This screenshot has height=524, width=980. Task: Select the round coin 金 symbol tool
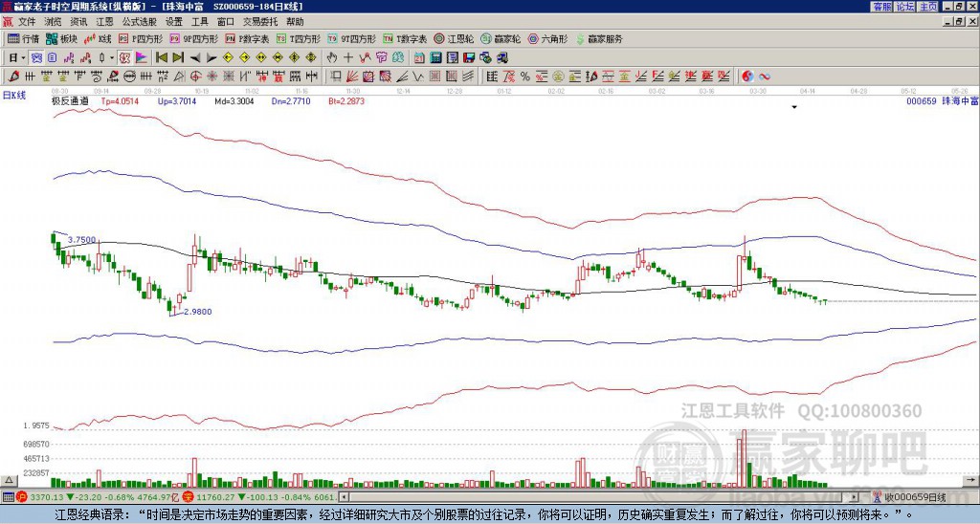pyautogui.click(x=558, y=76)
